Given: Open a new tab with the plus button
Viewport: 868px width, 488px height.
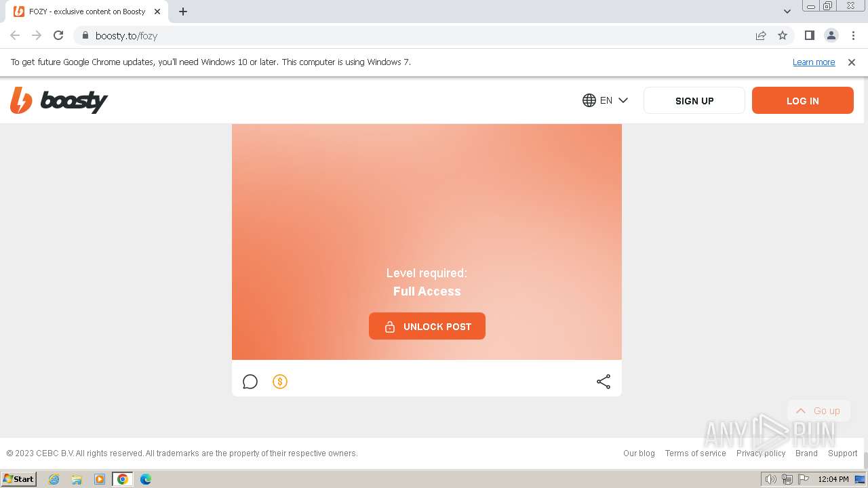Looking at the screenshot, I should point(183,12).
